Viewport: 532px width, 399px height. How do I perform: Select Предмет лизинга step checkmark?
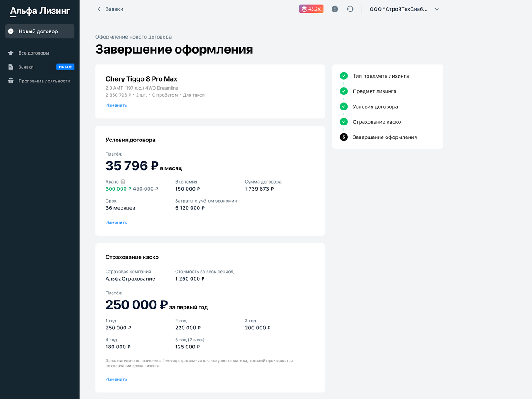pyautogui.click(x=344, y=91)
